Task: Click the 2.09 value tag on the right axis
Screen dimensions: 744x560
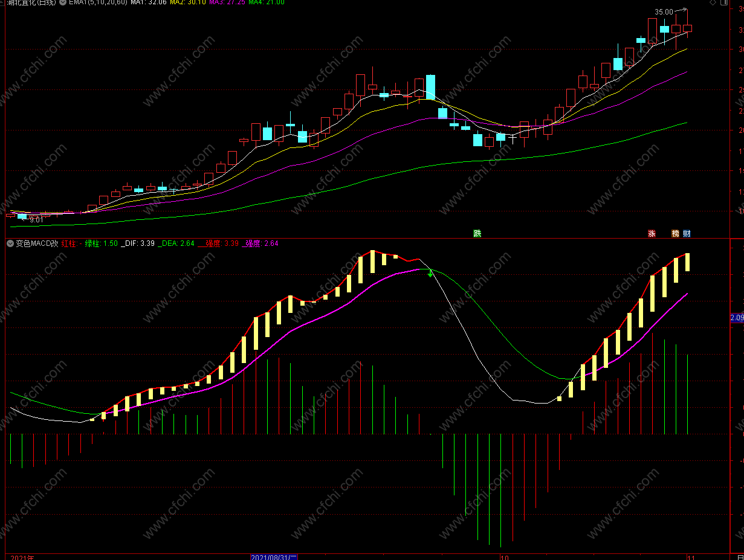Action: pyautogui.click(x=737, y=318)
